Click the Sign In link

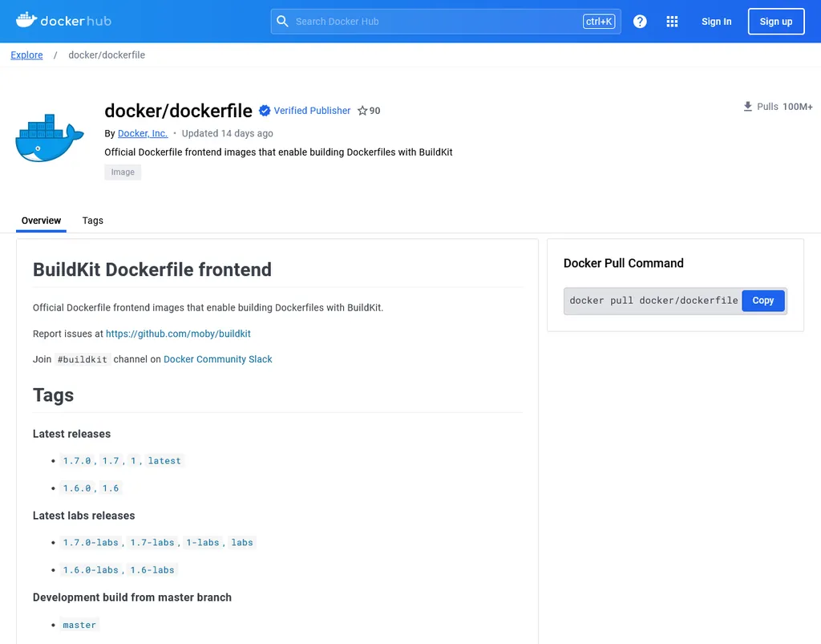pos(716,22)
